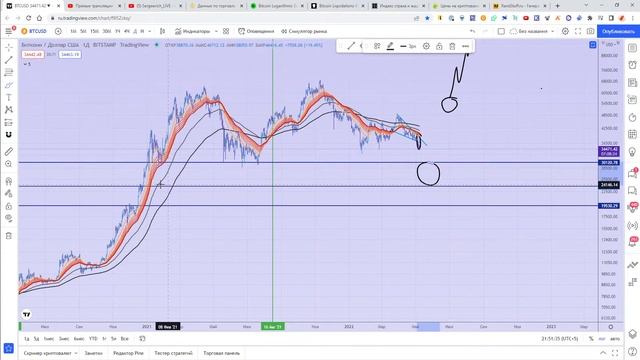
Task: Open the Без названия layout dropdown
Action: click(532, 31)
